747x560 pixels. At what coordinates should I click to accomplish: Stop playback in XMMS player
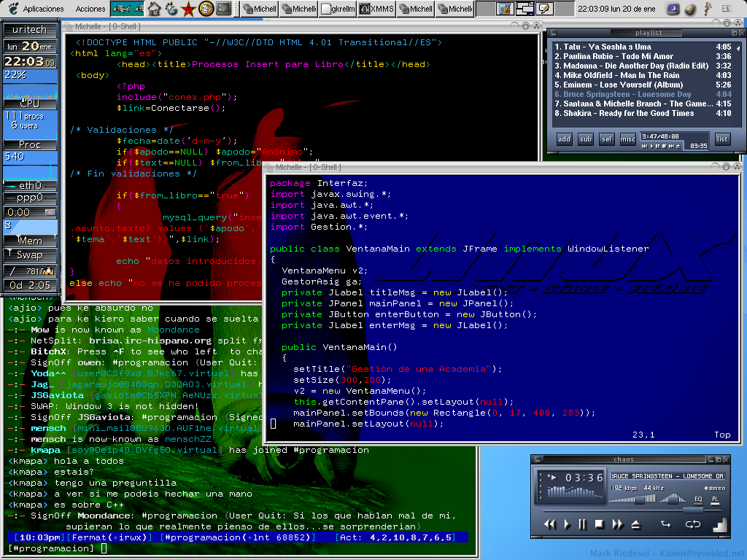pyautogui.click(x=600, y=524)
